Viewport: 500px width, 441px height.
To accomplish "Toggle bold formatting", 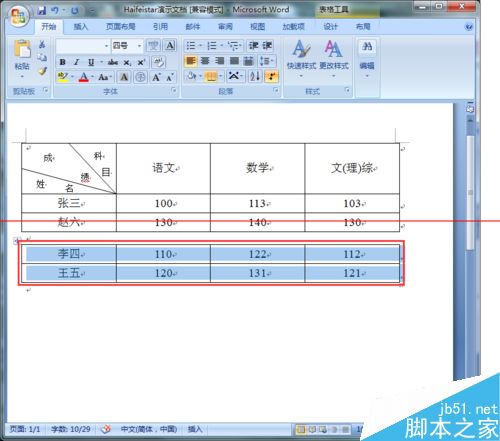I will click(62, 62).
